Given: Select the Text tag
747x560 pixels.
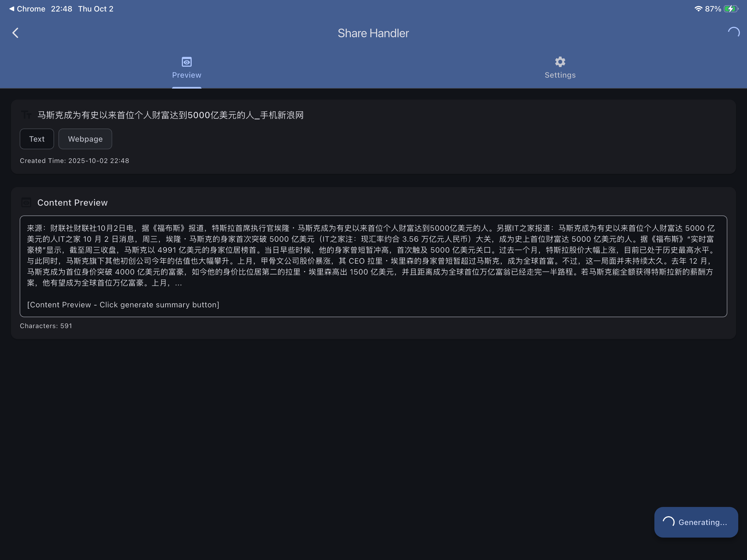Looking at the screenshot, I should click(x=37, y=139).
